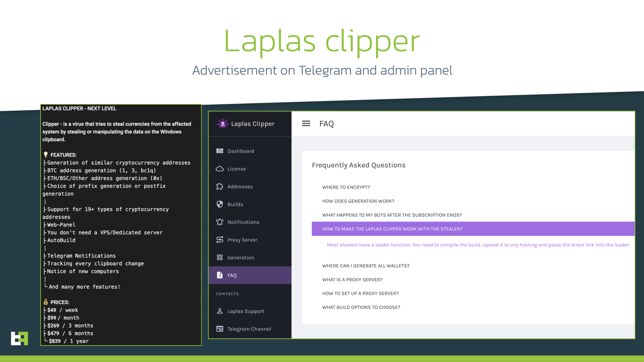This screenshot has height=362, width=644.
Task: Click the Addresses puzzle icon
Action: click(220, 187)
